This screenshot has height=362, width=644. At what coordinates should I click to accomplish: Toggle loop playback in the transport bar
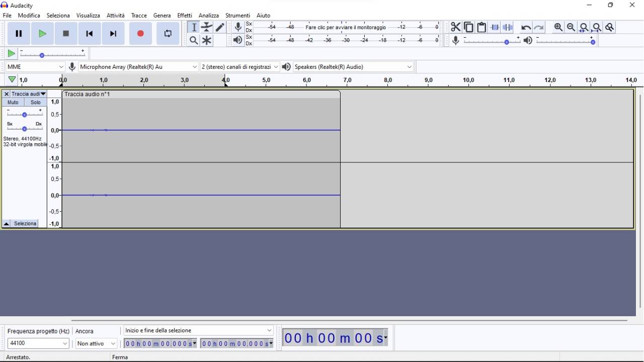pyautogui.click(x=168, y=33)
